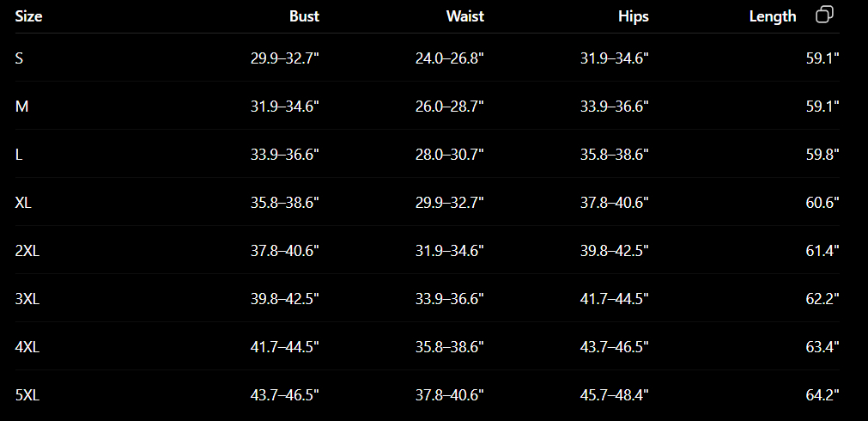Select the Bust column header
868x421 pixels.
(x=305, y=16)
